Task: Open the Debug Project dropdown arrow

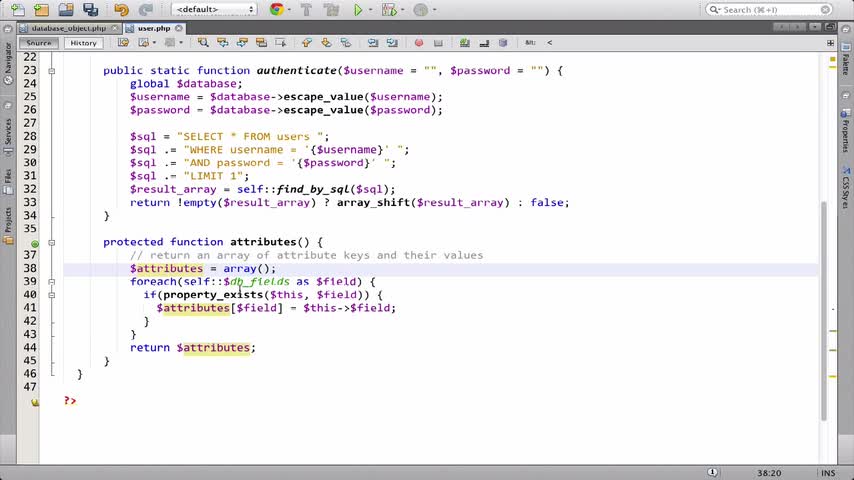Action: (x=402, y=10)
